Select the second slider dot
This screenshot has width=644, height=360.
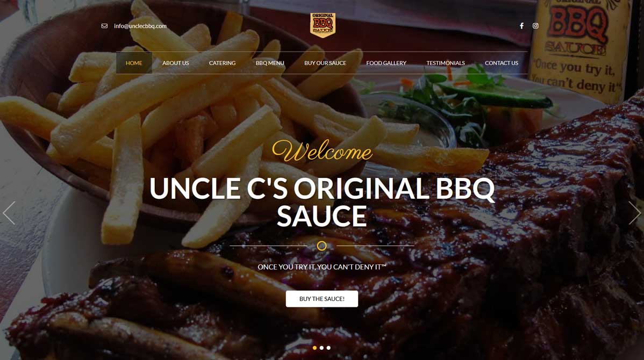click(321, 348)
